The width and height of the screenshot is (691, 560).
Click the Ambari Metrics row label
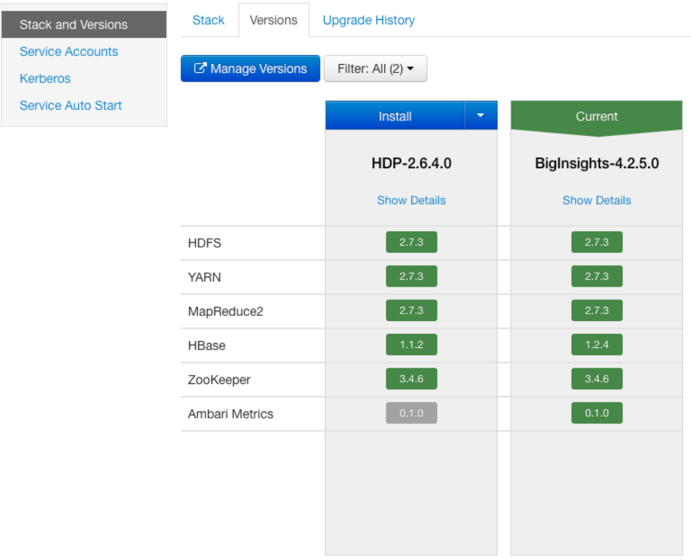click(x=230, y=414)
